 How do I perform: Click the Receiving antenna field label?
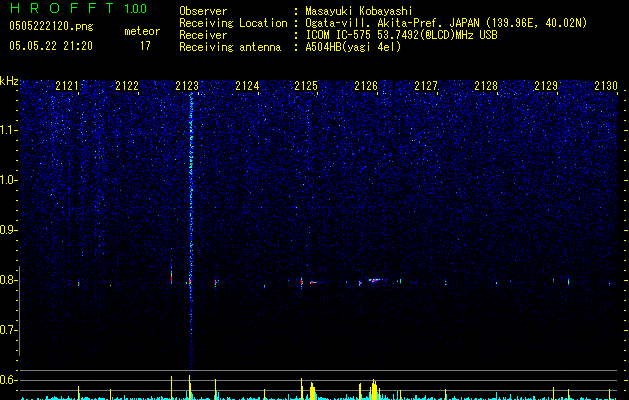[x=230, y=47]
